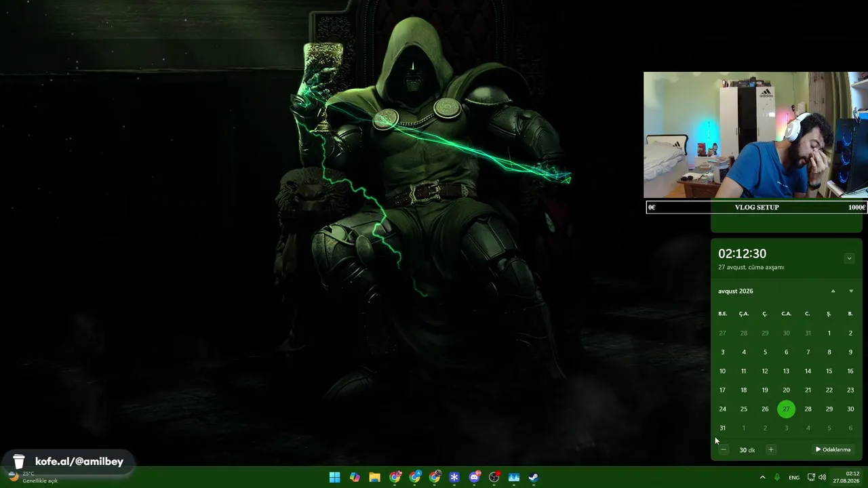Select 25 in the calendar
This screenshot has height=488, width=868.
tap(744, 409)
